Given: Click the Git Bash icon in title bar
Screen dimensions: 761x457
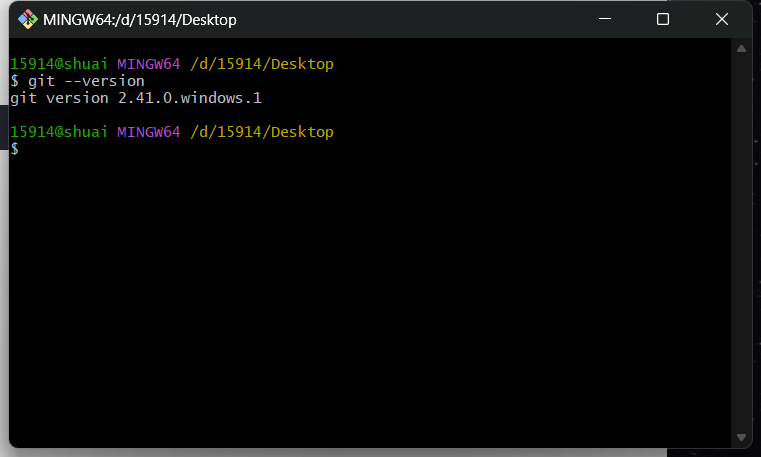Looking at the screenshot, I should click(28, 19).
